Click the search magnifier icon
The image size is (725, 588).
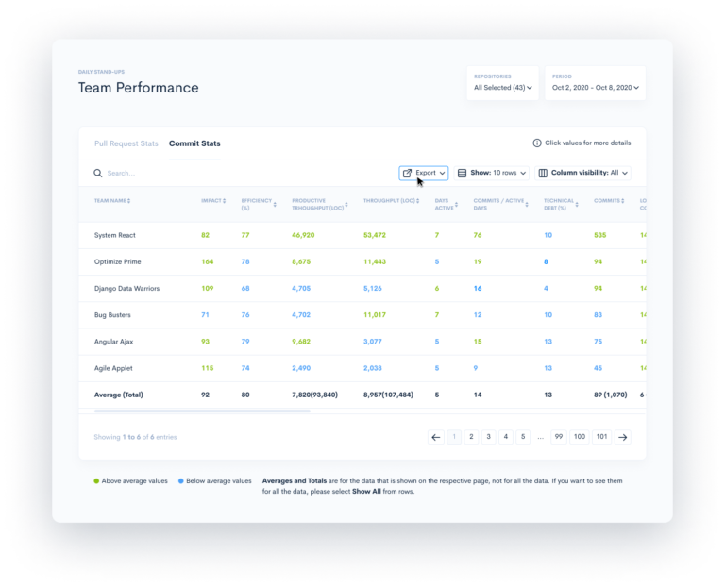[97, 173]
